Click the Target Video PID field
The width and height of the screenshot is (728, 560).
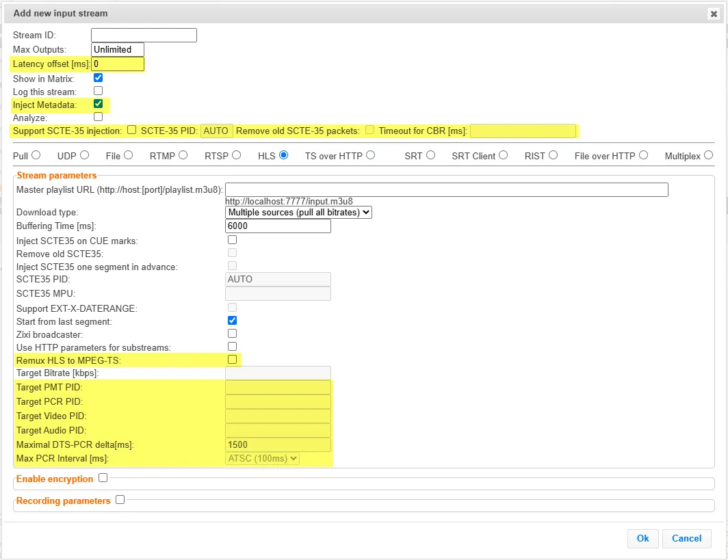278,416
